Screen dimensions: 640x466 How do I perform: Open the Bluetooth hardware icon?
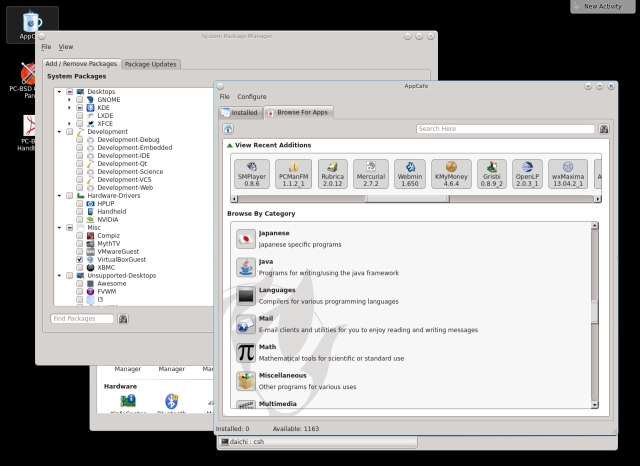171,403
